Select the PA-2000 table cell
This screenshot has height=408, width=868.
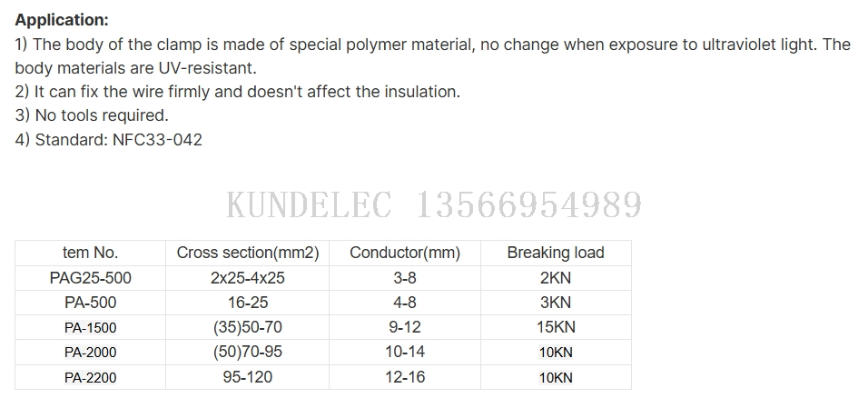[x=90, y=352]
